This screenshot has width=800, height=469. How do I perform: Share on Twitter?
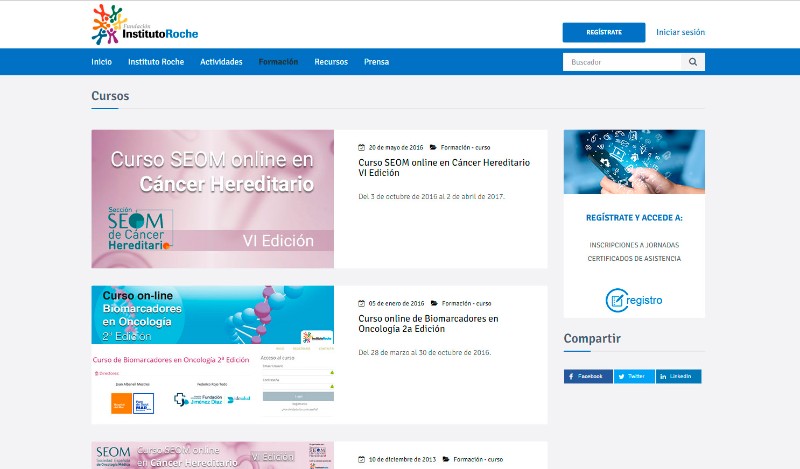634,377
